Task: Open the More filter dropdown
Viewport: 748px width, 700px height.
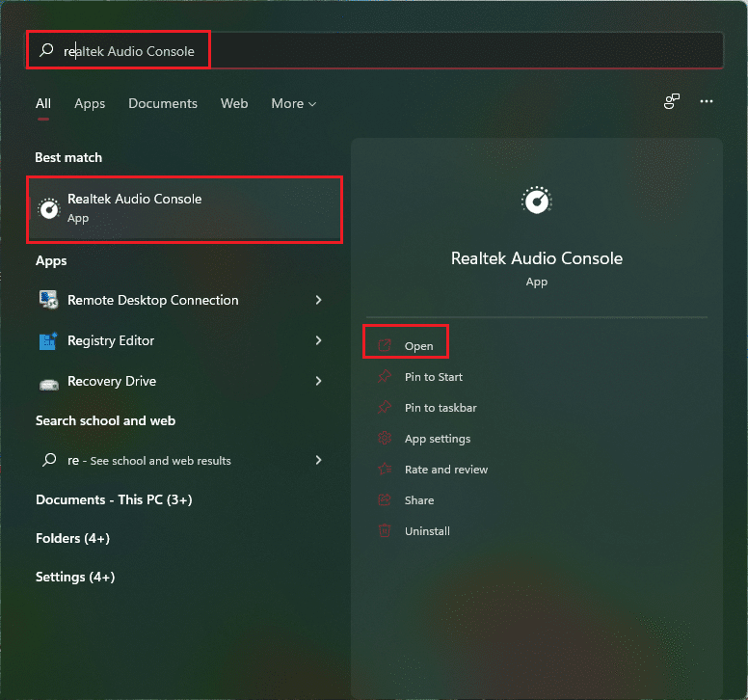Action: (293, 103)
